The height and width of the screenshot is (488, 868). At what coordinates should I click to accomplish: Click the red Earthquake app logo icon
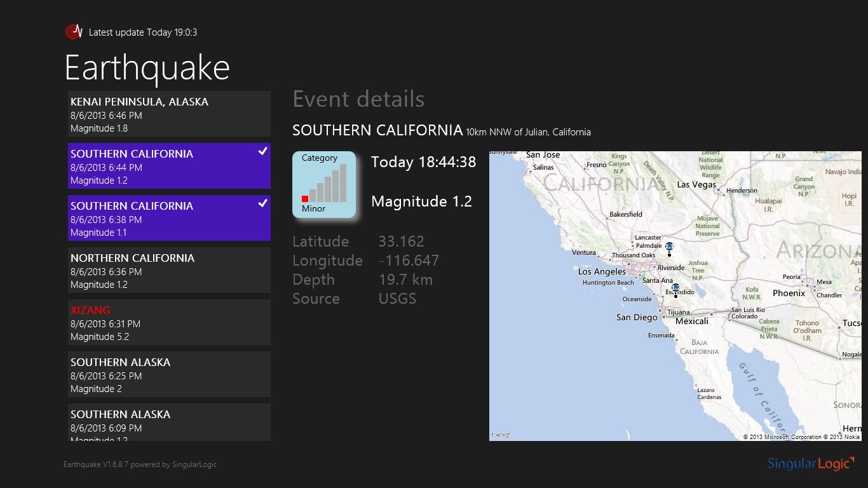(x=74, y=31)
